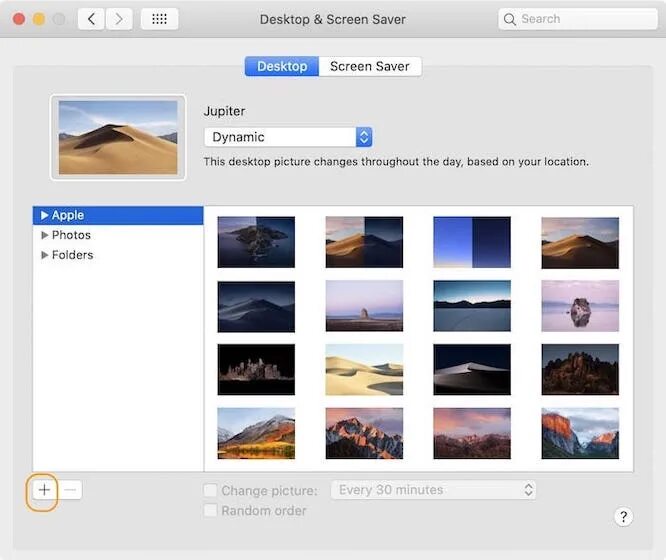The width and height of the screenshot is (666, 560).
Task: Choose Sierra orange peaks wallpaper
Action: 364,433
